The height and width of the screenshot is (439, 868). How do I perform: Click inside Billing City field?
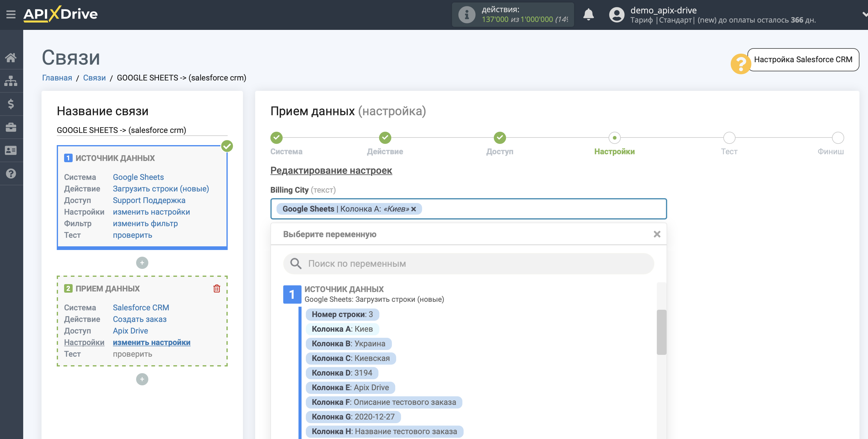(468, 209)
